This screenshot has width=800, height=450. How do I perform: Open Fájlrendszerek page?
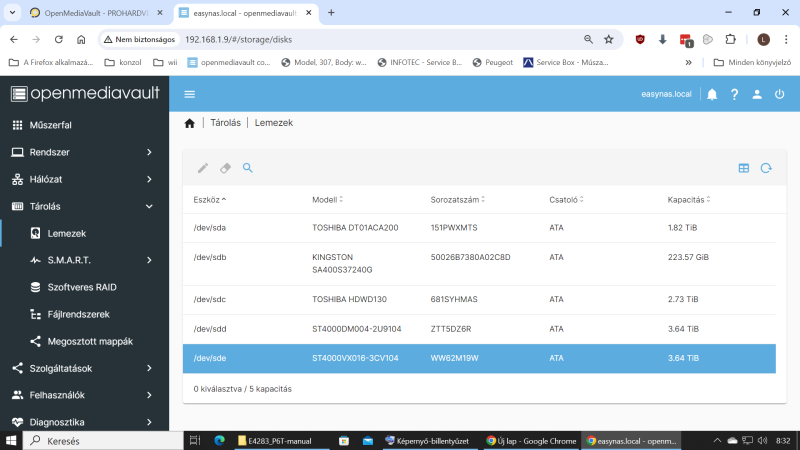click(84, 314)
